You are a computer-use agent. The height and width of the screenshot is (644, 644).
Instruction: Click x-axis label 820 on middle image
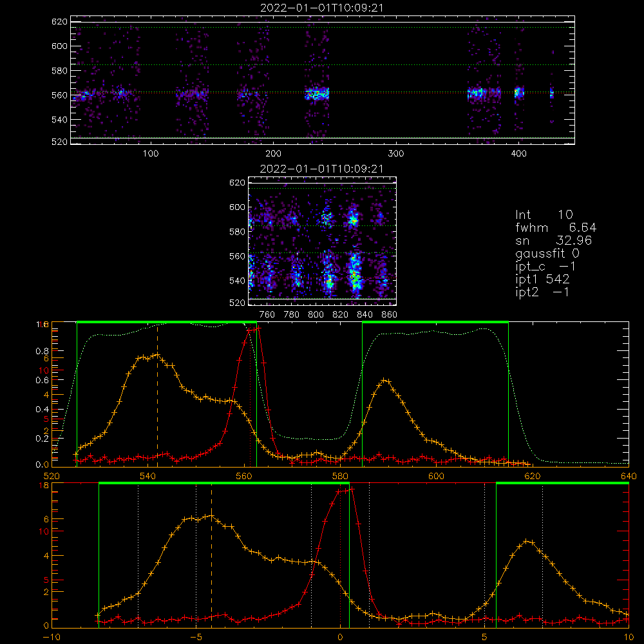(341, 315)
